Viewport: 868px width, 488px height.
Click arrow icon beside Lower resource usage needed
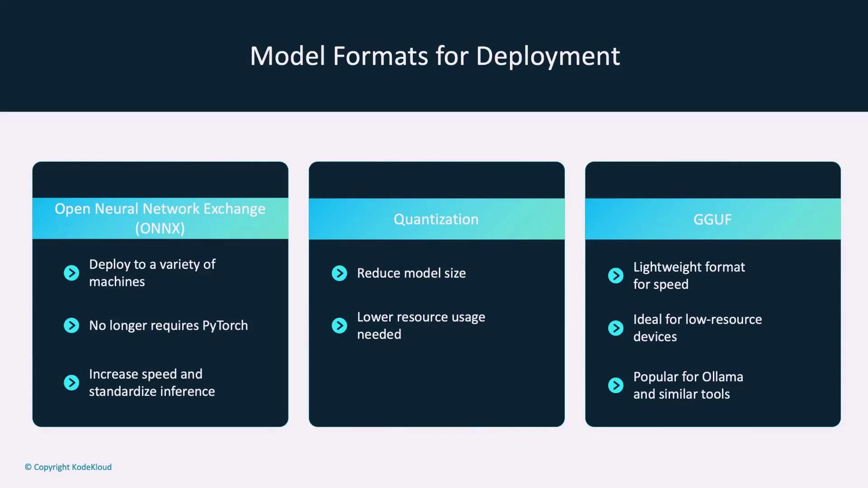point(340,325)
